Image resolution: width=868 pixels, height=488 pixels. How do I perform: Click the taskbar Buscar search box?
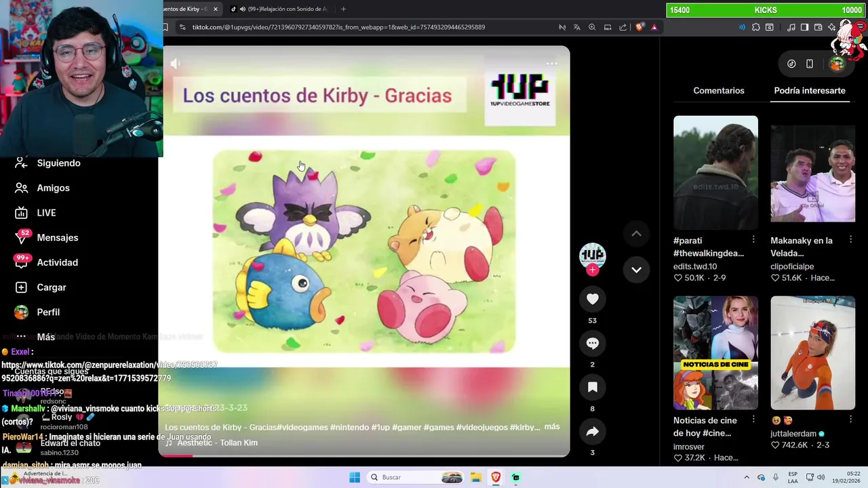pyautogui.click(x=416, y=477)
